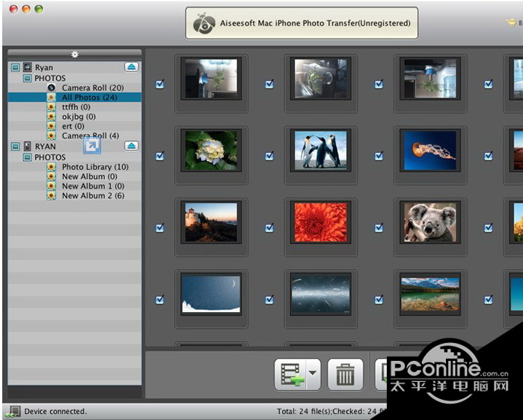
Task: Uncheck the third top-row photo checkbox
Action: [x=379, y=84]
